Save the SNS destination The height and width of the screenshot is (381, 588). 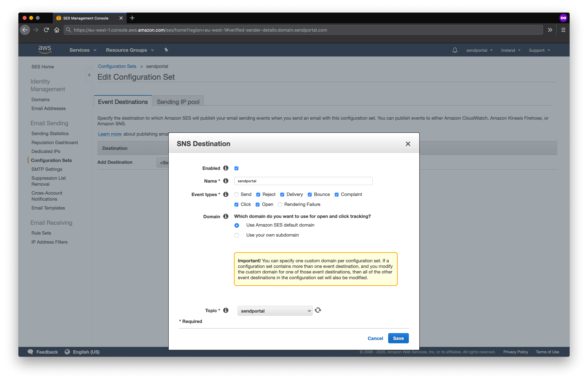[x=398, y=338]
